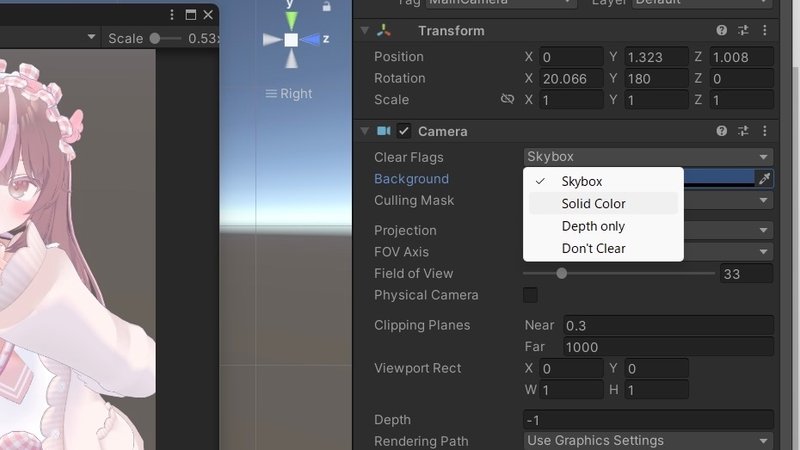
Task: Disable the Camera component checkbox
Action: point(404,131)
